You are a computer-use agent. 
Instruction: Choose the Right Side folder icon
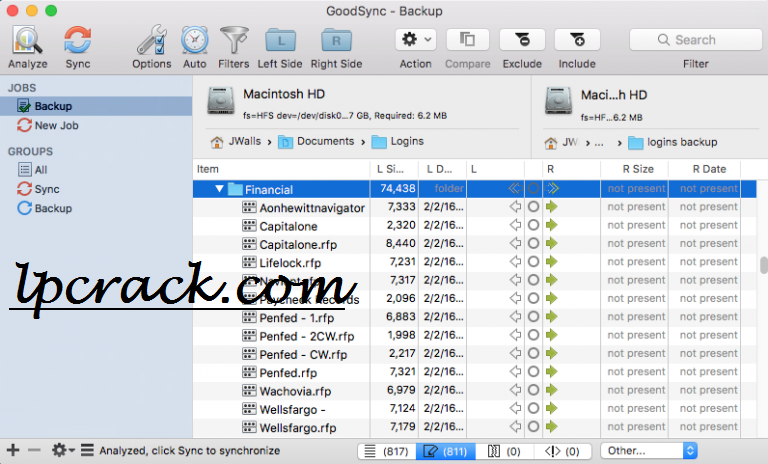(x=336, y=40)
